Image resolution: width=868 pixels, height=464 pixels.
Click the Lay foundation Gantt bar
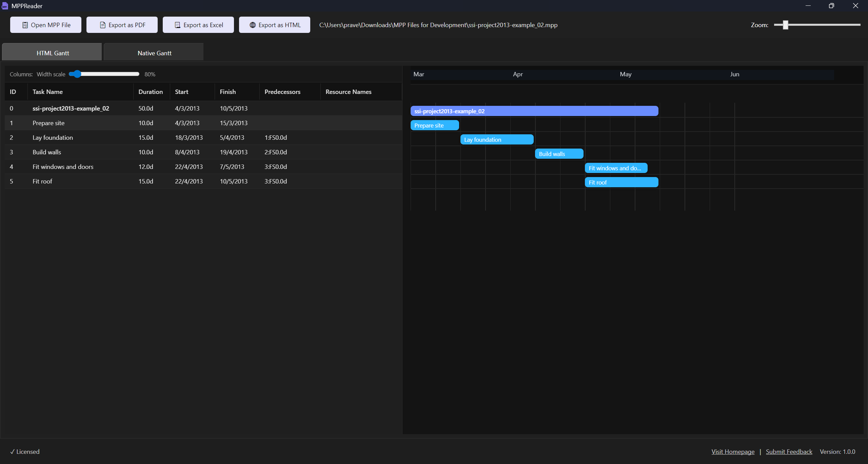497,139
